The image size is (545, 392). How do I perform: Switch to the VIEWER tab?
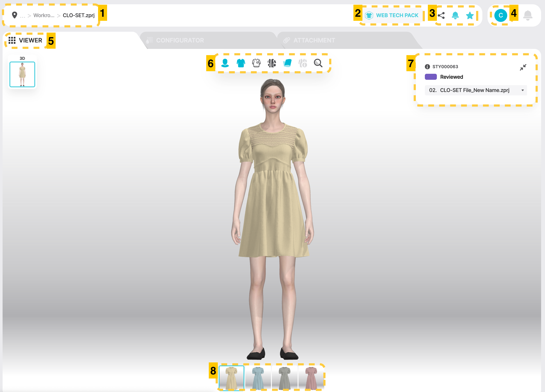click(25, 40)
